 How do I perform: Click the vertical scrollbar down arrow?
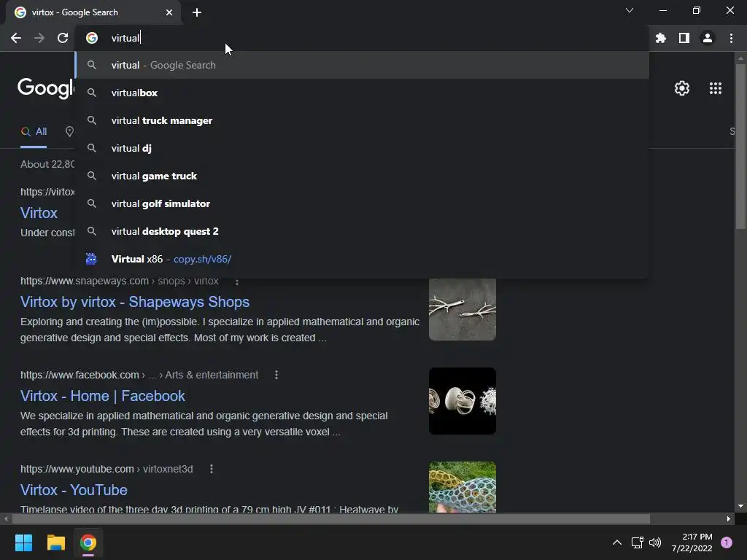740,506
